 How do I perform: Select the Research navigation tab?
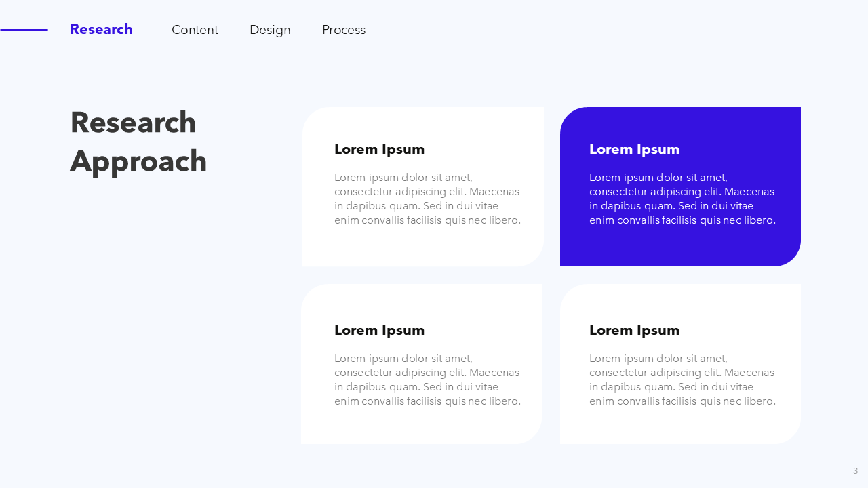point(101,30)
